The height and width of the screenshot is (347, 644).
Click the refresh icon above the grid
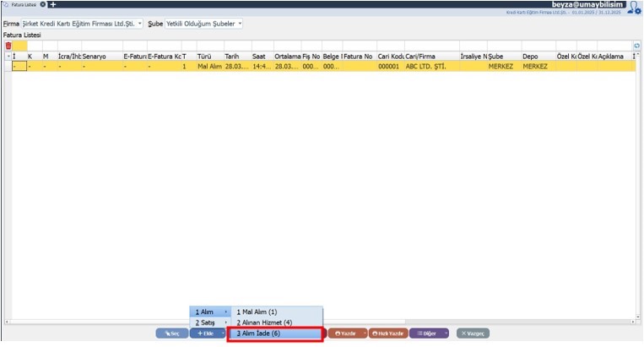[636, 45]
